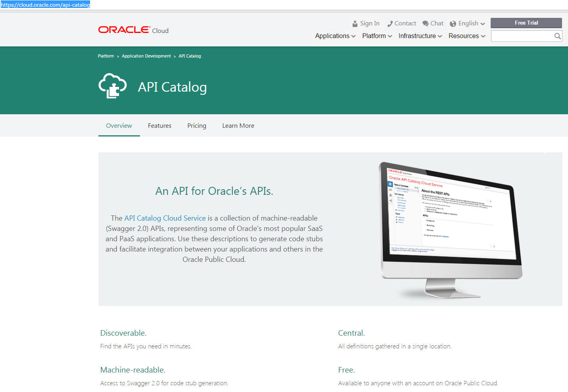This screenshot has width=568, height=392.
Task: Click 'Access to Swagger 2.0 for code stub generation.'
Action: [x=164, y=383]
